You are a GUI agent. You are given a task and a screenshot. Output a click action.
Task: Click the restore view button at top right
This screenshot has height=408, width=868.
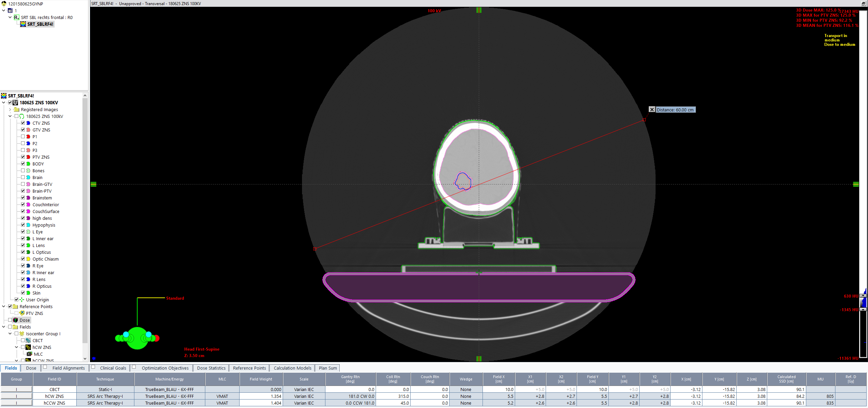click(864, 3)
